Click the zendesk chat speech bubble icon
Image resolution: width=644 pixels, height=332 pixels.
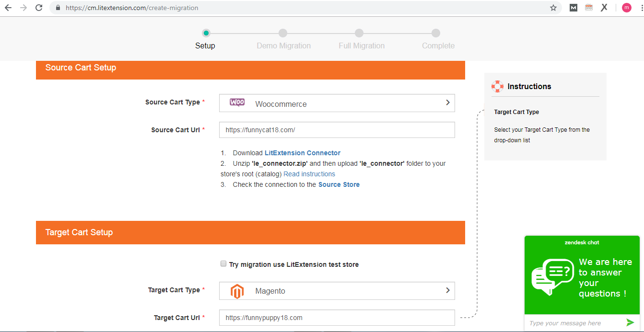[552, 276]
